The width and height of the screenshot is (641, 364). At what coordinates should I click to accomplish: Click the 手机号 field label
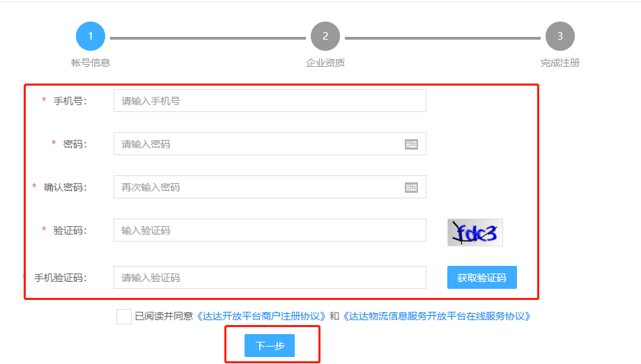[x=70, y=101]
